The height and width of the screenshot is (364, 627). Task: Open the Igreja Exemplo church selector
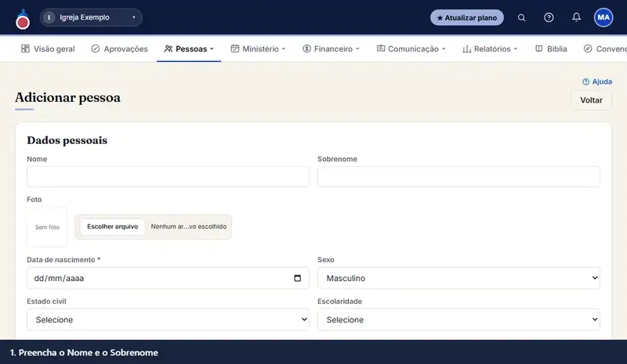[x=91, y=17]
